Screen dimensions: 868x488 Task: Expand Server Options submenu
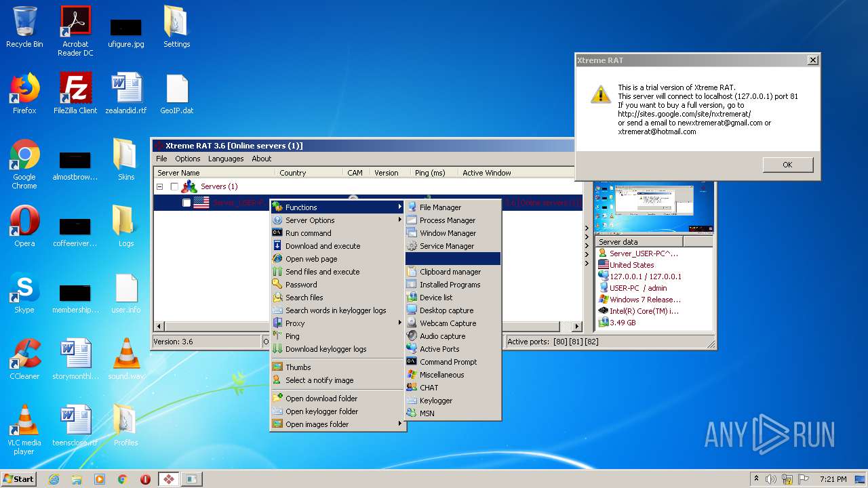tap(338, 220)
